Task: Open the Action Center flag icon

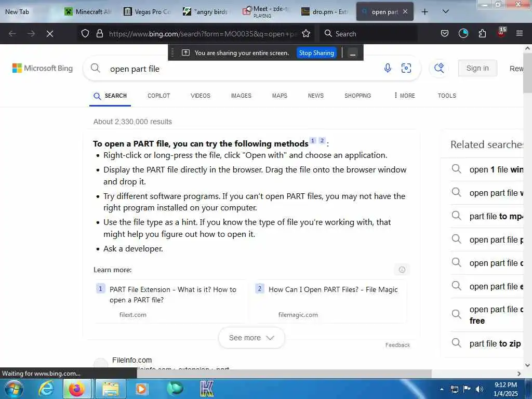Action: point(467,389)
